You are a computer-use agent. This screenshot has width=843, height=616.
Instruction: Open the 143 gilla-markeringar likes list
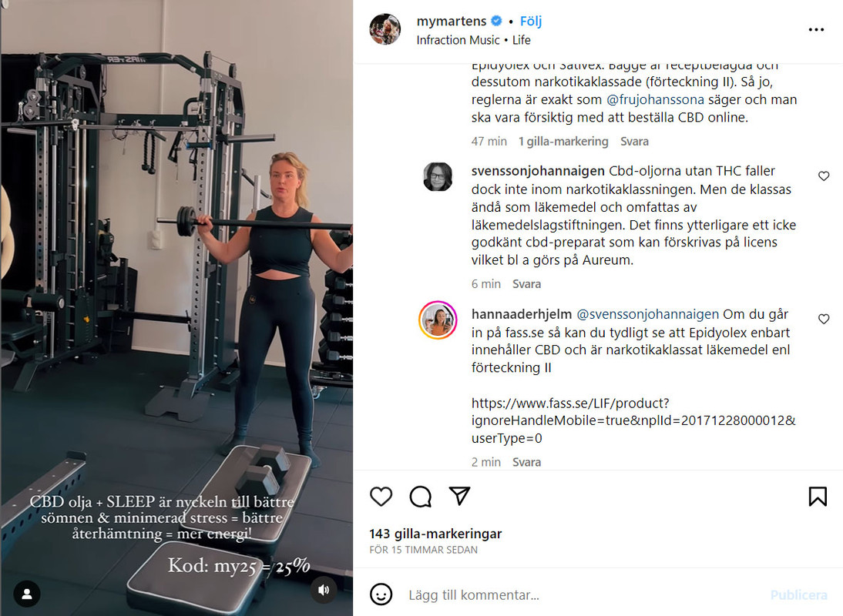[x=435, y=534]
